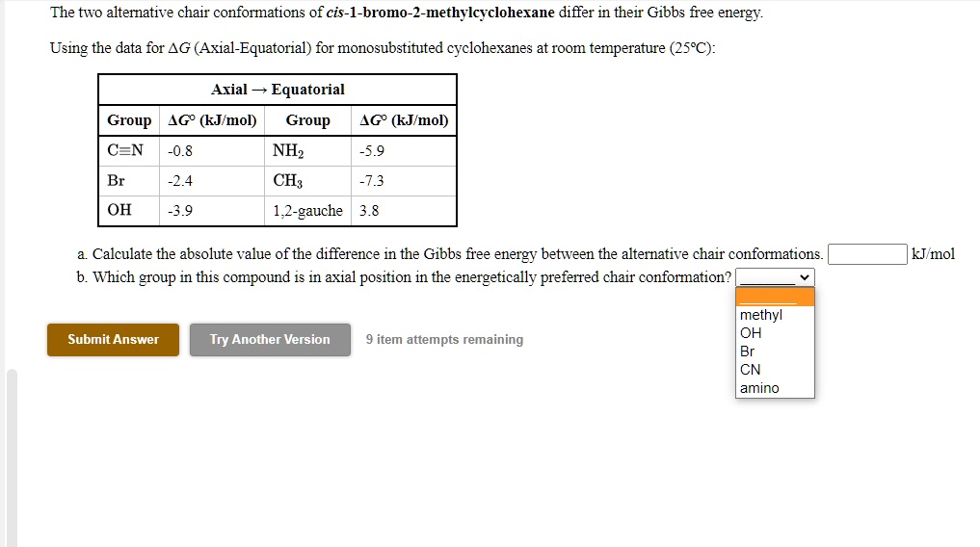Click the gray scrollbar on left edge
The width and height of the screenshot is (980, 547).
(x=12, y=453)
